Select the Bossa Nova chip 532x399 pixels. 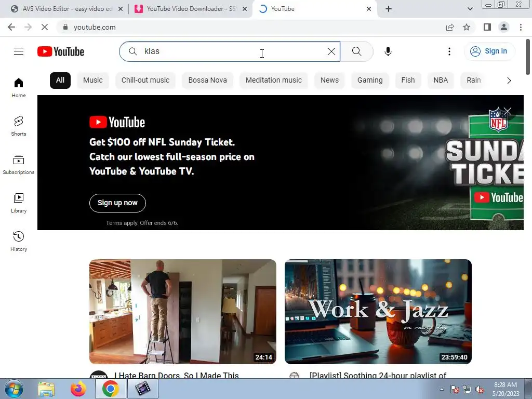coord(208,81)
